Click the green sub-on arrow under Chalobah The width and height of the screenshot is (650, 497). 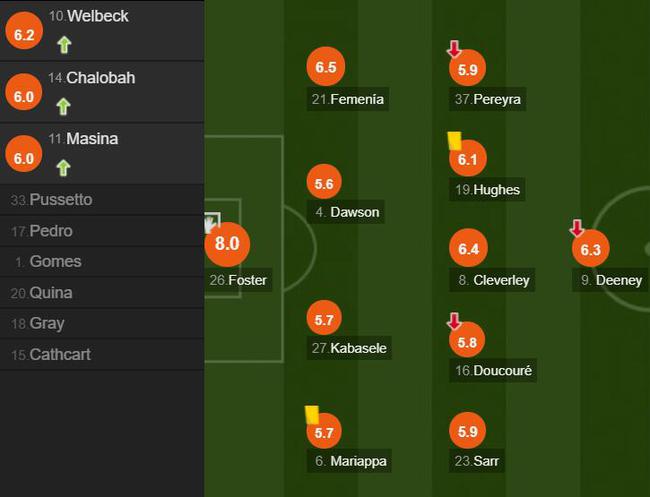(63, 107)
